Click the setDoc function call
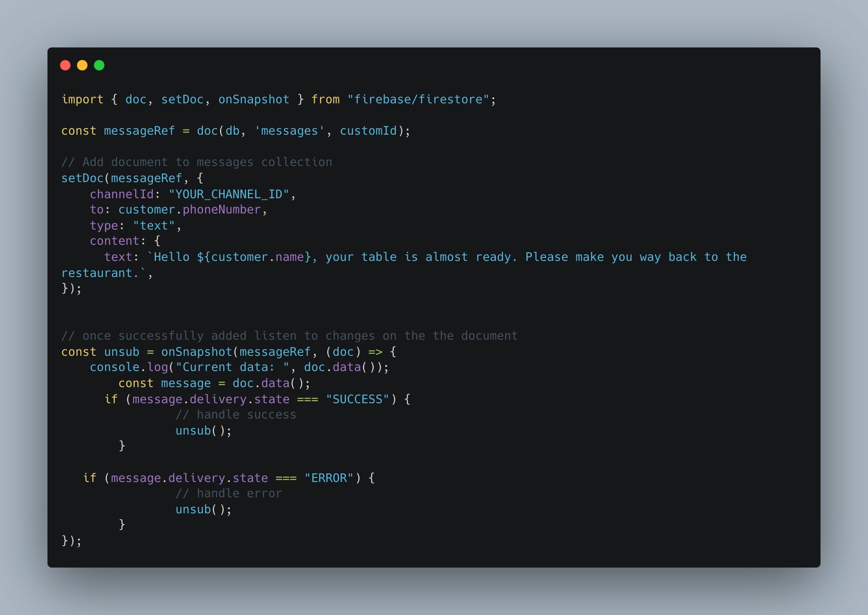This screenshot has width=868, height=615. (x=83, y=178)
